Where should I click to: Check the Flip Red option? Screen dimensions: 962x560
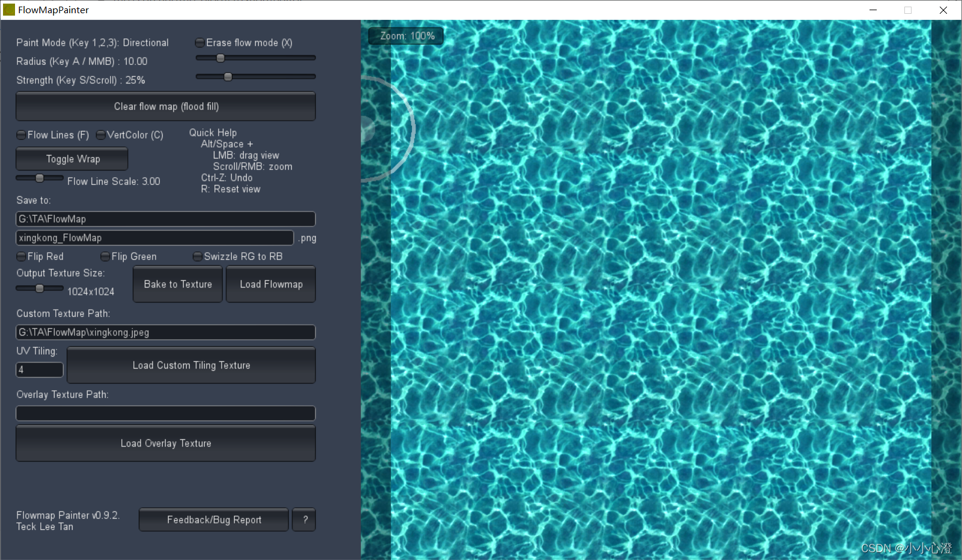[20, 256]
